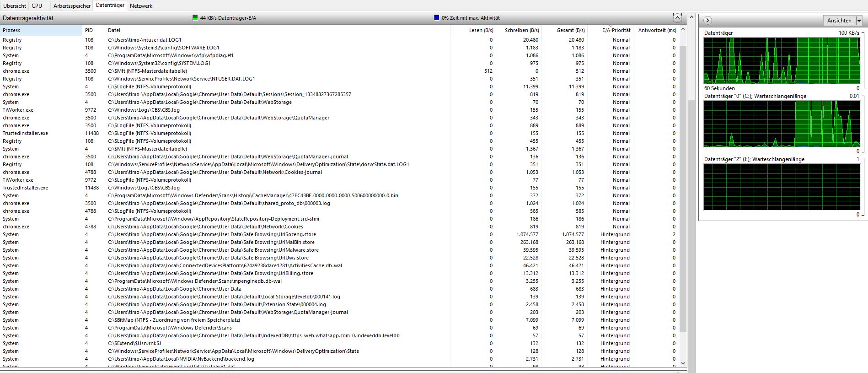
Task: Select the SYSTEM.LOG1 file row
Action: click(x=339, y=63)
